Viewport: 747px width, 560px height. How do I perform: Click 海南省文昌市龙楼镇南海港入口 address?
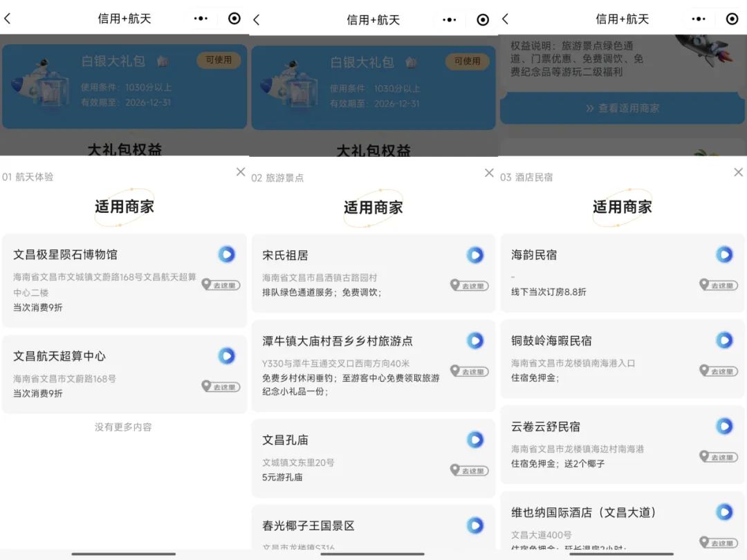(573, 363)
